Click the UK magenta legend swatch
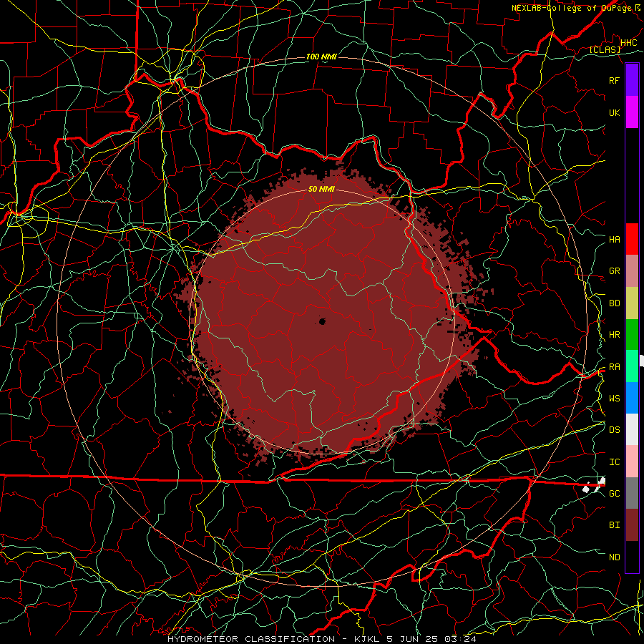 pyautogui.click(x=632, y=112)
